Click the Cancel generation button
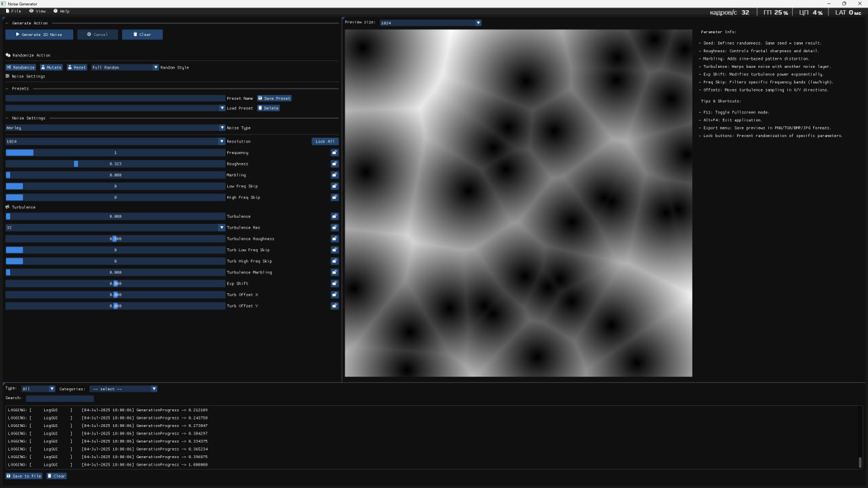This screenshot has width=868, height=488. [98, 34]
